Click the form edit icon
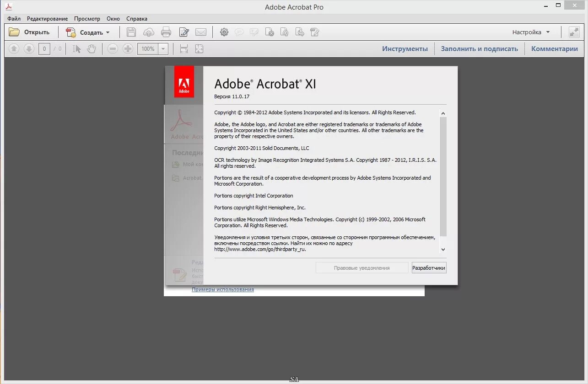Screen dimensions: 588x384 click(314, 32)
